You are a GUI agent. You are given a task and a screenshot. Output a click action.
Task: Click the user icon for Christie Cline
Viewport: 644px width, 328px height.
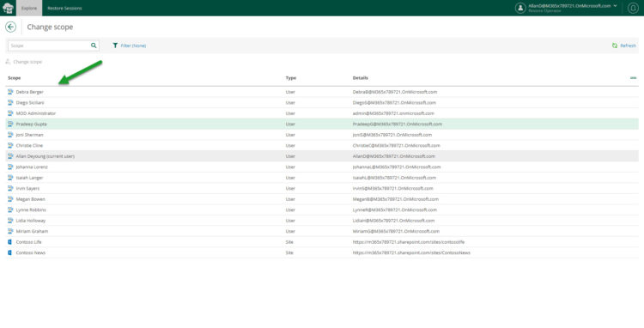[10, 145]
